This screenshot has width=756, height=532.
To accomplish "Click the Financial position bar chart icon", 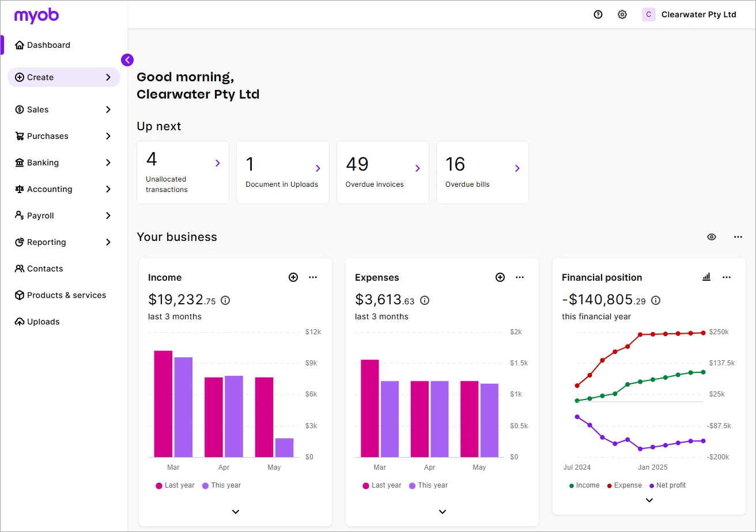I will point(706,277).
